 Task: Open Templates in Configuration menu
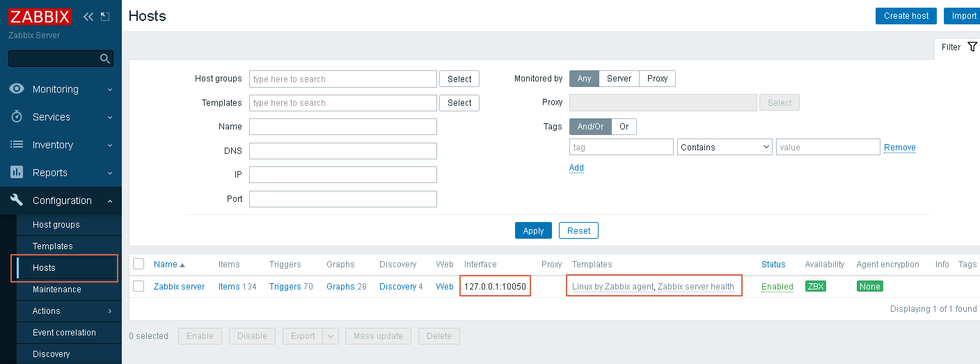(x=53, y=246)
